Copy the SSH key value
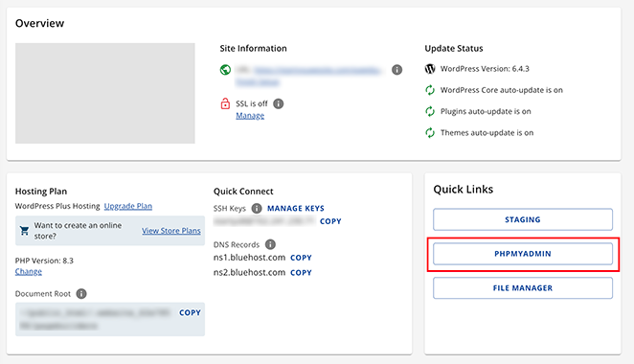This screenshot has width=634, height=364. [x=330, y=221]
